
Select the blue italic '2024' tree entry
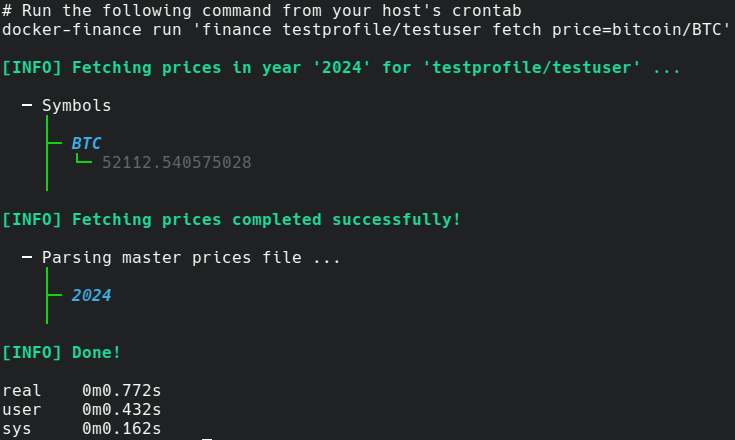[91, 295]
